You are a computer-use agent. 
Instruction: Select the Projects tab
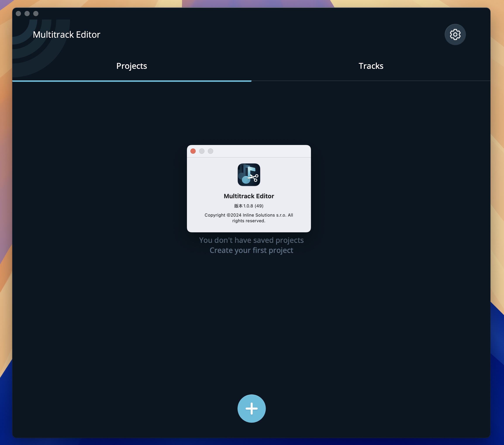(132, 66)
